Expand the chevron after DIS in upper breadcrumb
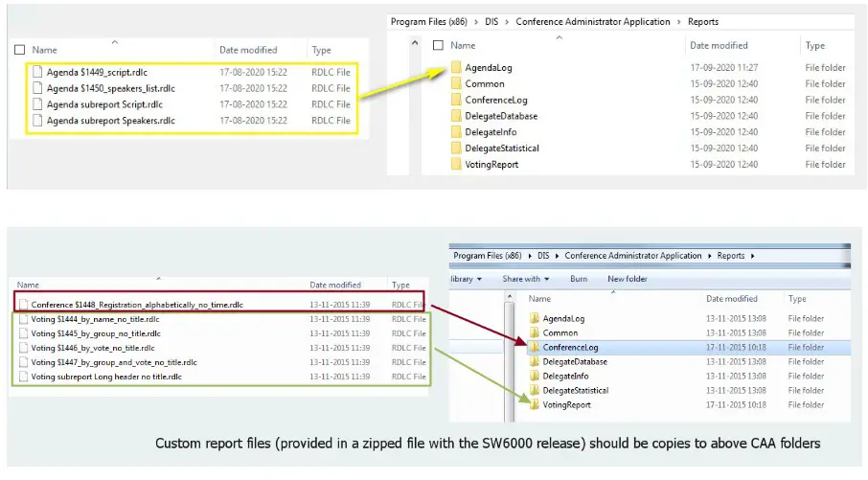868x480 pixels. click(x=507, y=22)
